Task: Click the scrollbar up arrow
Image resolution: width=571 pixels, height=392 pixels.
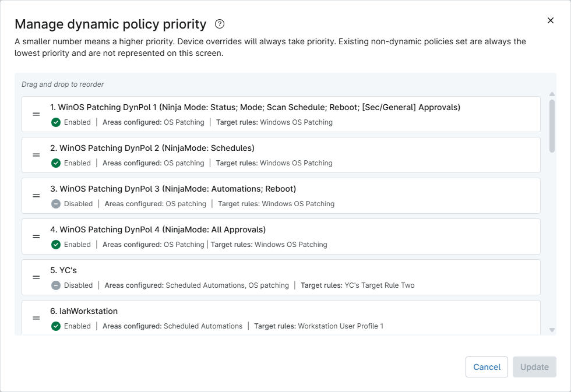Action: point(551,94)
